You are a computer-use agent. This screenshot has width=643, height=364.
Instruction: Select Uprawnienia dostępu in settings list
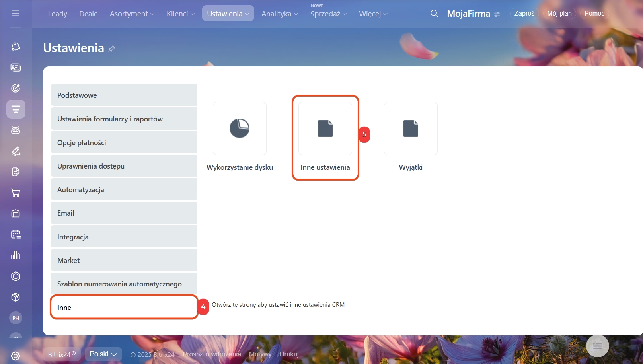(124, 166)
